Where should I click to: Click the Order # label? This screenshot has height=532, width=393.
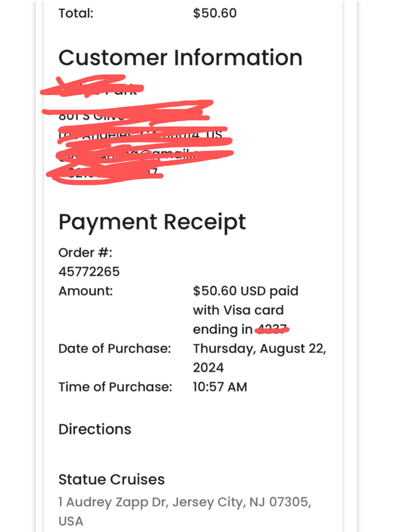pos(85,253)
